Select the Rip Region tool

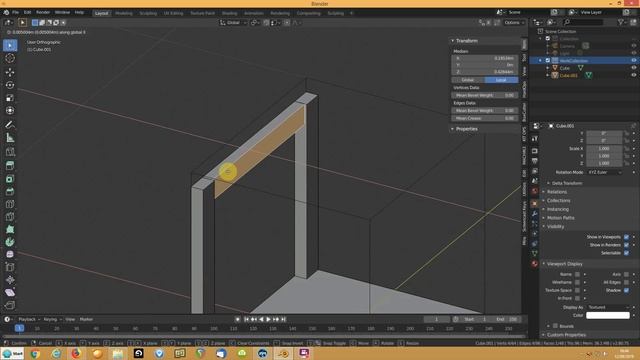point(10,305)
